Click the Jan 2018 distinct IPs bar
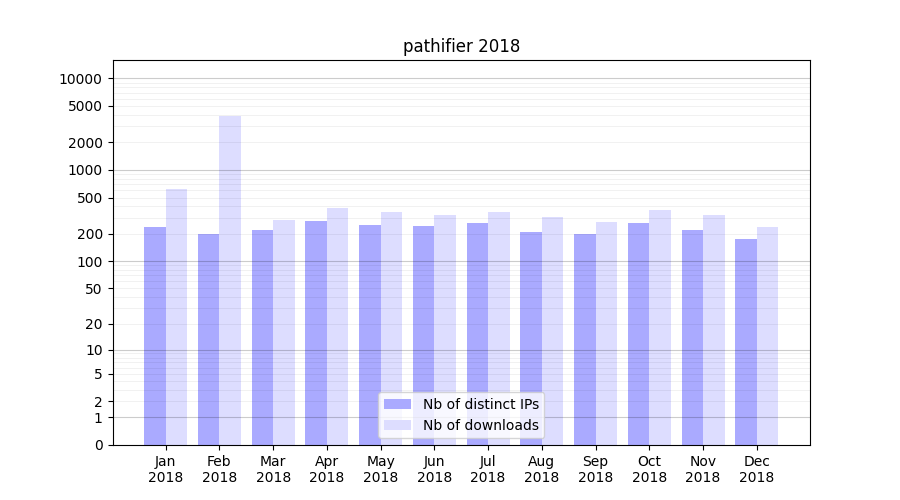 [x=155, y=335]
